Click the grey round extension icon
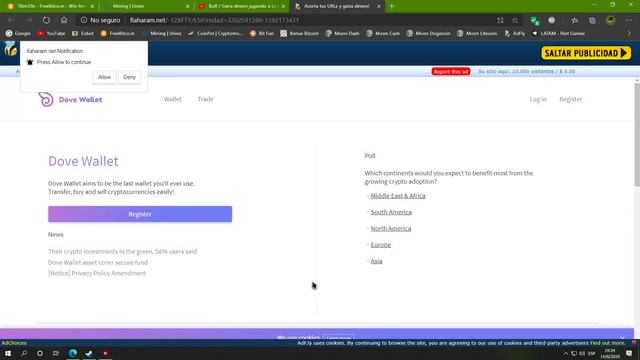Image resolution: width=640 pixels, height=360 pixels. (551, 20)
